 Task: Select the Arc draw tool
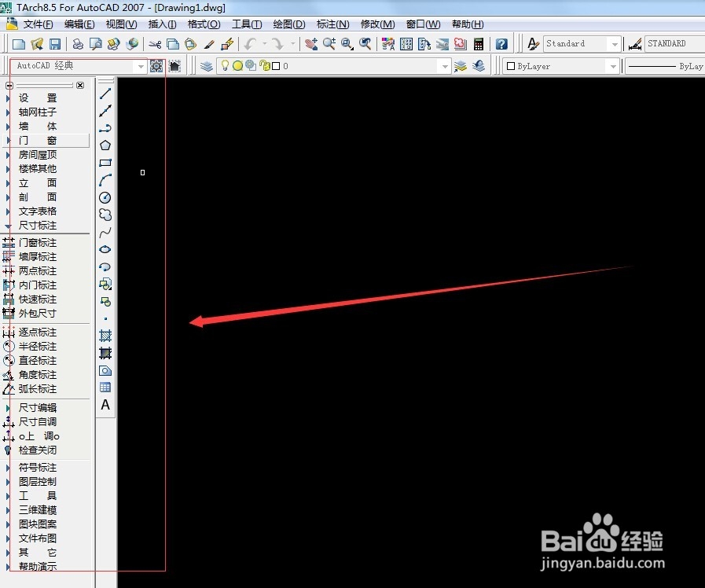tap(105, 180)
